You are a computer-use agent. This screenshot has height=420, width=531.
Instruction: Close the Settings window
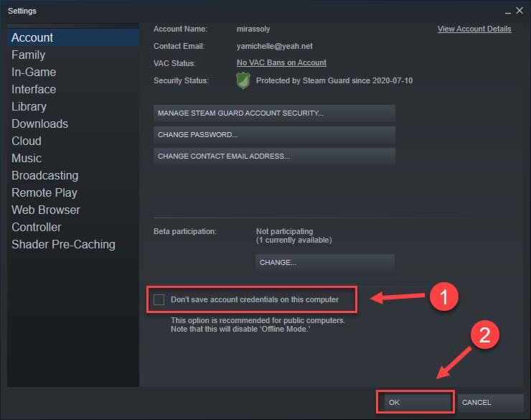520,11
